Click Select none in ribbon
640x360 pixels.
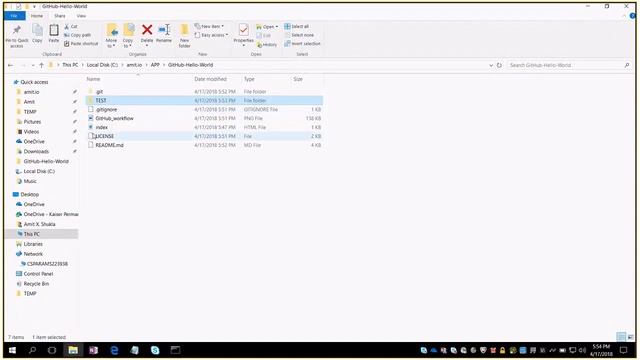tap(299, 35)
